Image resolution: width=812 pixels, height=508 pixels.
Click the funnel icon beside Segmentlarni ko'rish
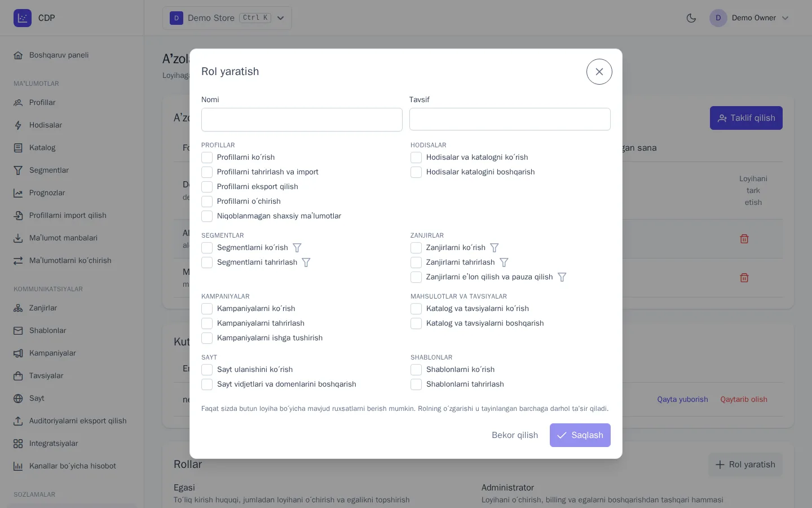[297, 248]
